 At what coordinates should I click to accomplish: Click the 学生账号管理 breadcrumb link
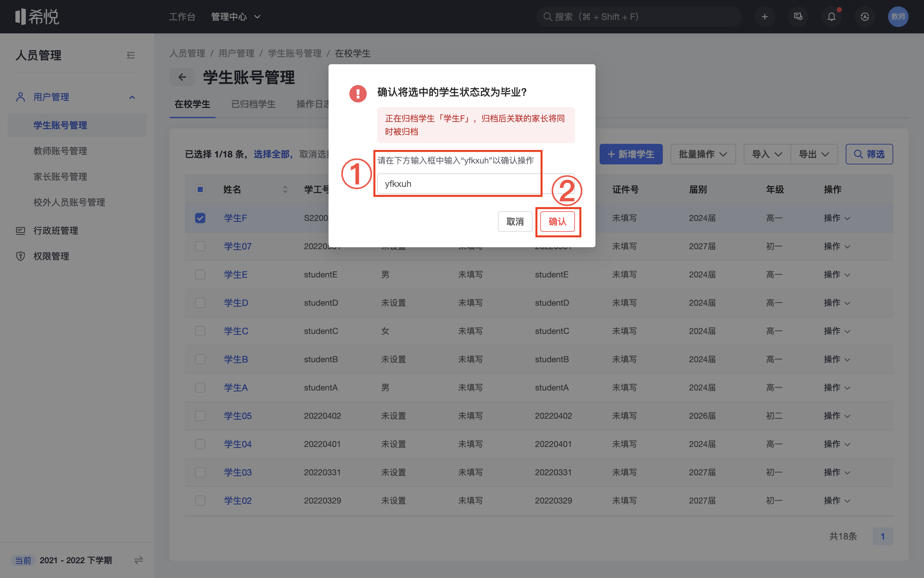295,53
